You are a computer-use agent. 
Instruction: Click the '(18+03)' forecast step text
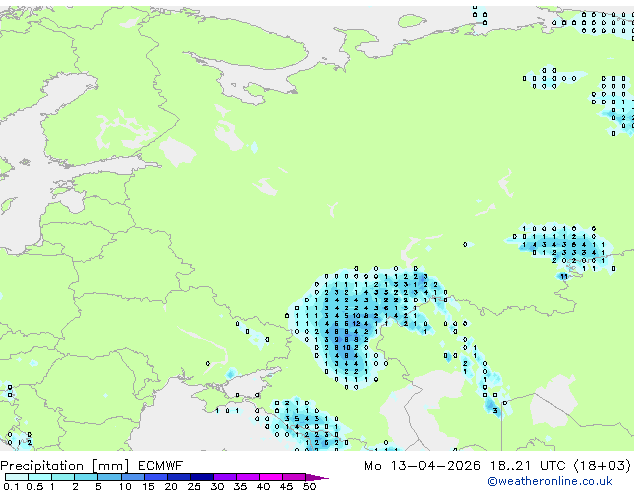pyautogui.click(x=602, y=466)
